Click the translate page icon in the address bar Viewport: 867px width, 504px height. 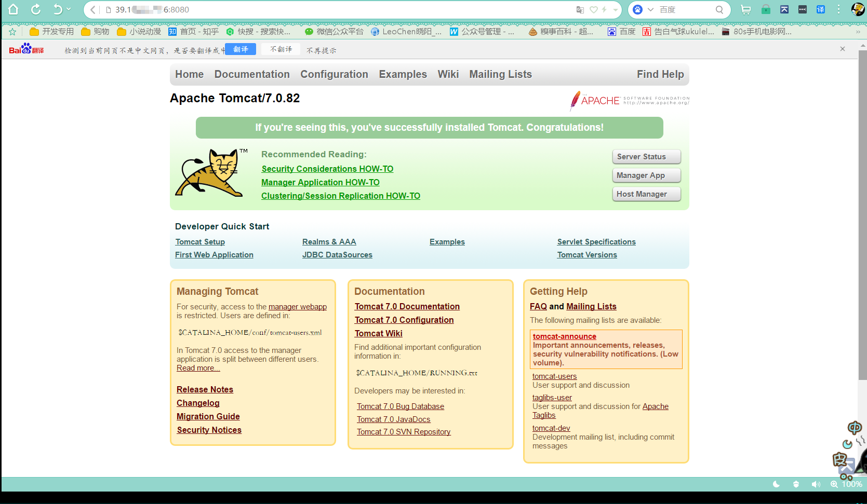(580, 9)
